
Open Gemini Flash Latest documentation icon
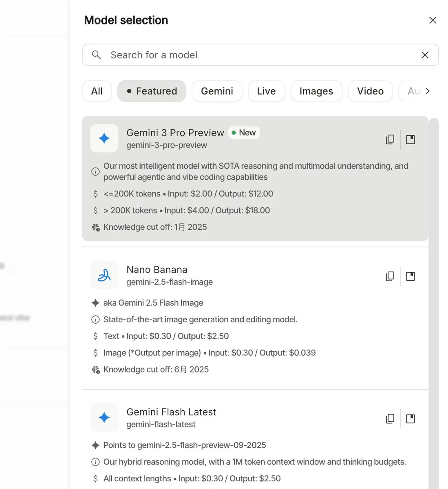pos(410,419)
